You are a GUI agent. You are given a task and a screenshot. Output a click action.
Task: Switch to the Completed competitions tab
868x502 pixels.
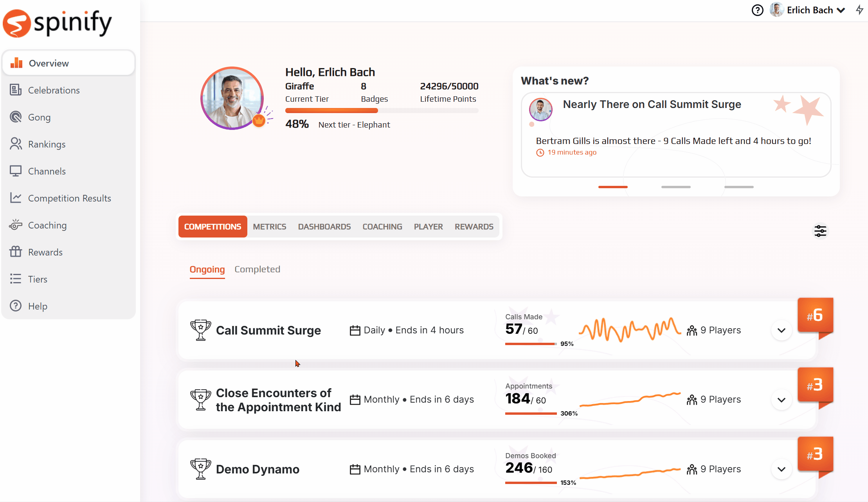pos(257,269)
